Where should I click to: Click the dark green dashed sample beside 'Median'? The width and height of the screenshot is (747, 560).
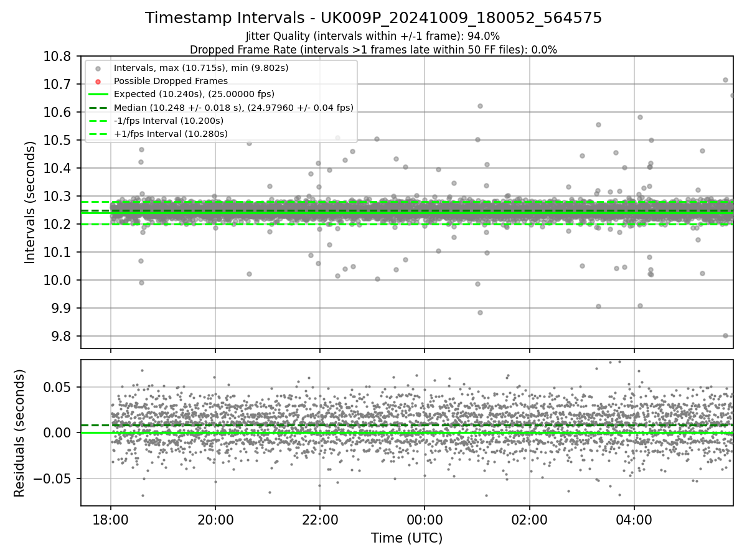pyautogui.click(x=98, y=108)
